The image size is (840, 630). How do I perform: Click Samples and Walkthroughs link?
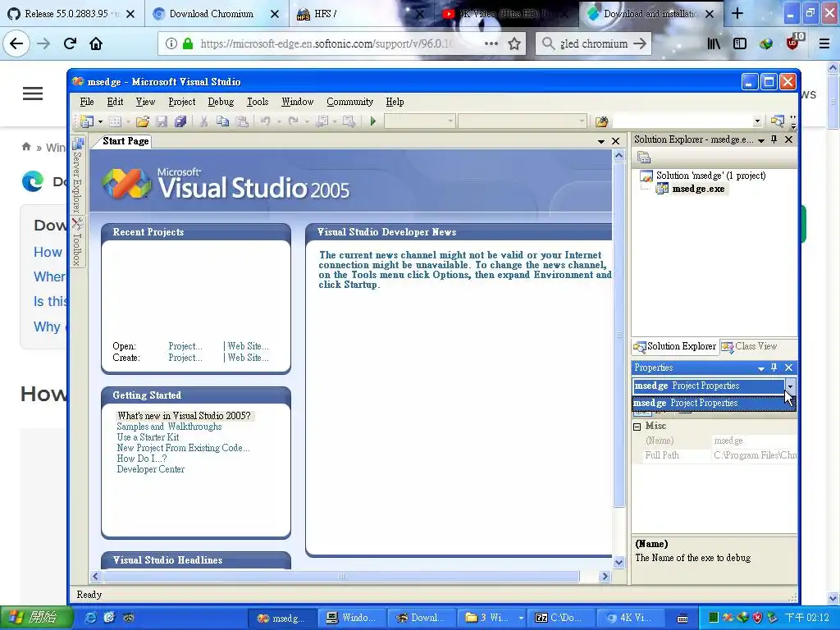[x=169, y=427]
